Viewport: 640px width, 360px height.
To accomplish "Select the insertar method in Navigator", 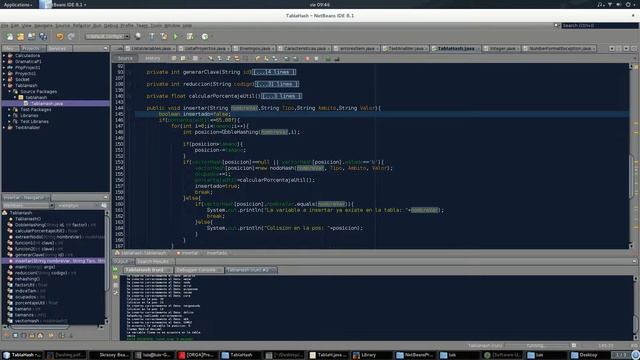I will pos(53,261).
